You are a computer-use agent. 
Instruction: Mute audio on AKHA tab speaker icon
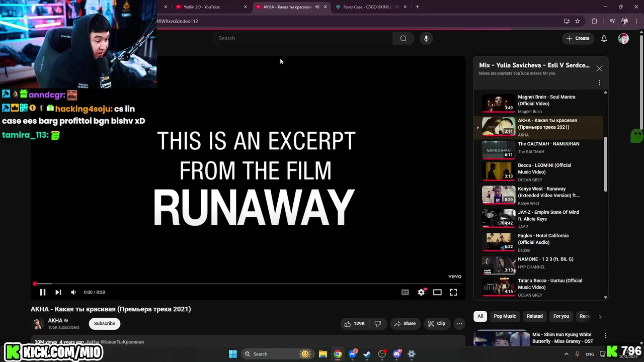click(x=317, y=7)
